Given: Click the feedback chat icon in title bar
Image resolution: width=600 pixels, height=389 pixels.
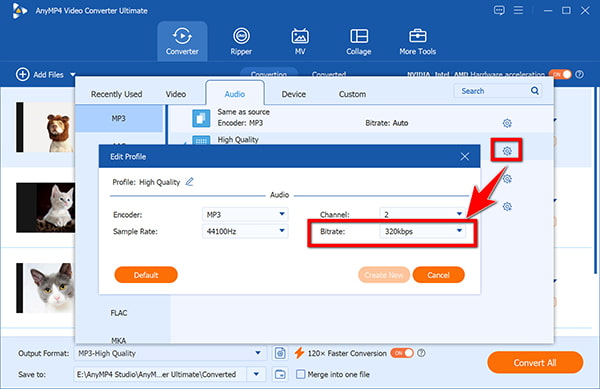Looking at the screenshot, I should click(x=499, y=10).
